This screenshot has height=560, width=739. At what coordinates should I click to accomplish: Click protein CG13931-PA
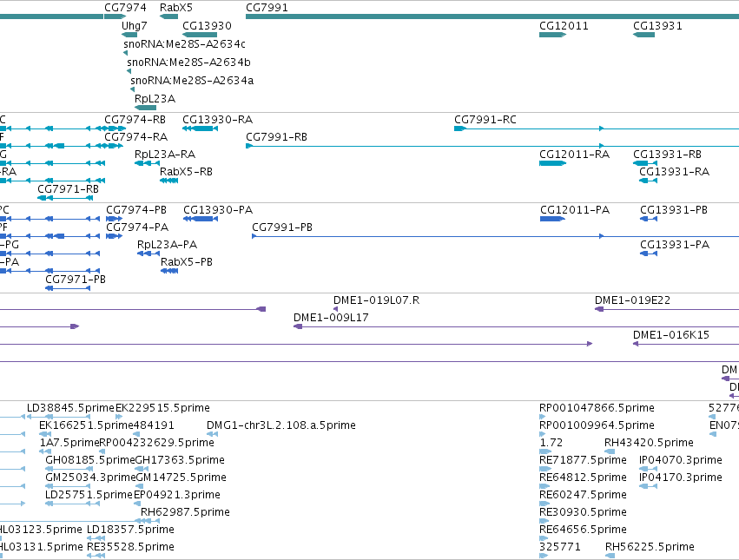[x=675, y=245]
